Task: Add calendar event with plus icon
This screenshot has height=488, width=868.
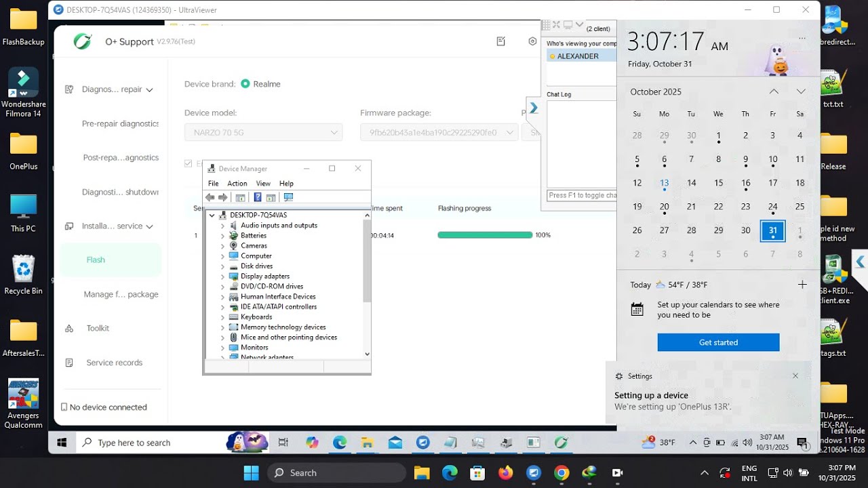Action: tap(802, 285)
